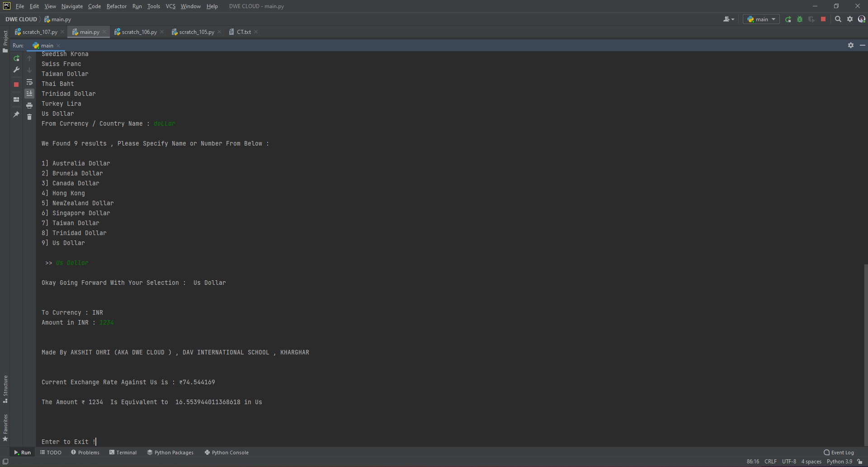Clear the console output with trash icon

tap(29, 117)
